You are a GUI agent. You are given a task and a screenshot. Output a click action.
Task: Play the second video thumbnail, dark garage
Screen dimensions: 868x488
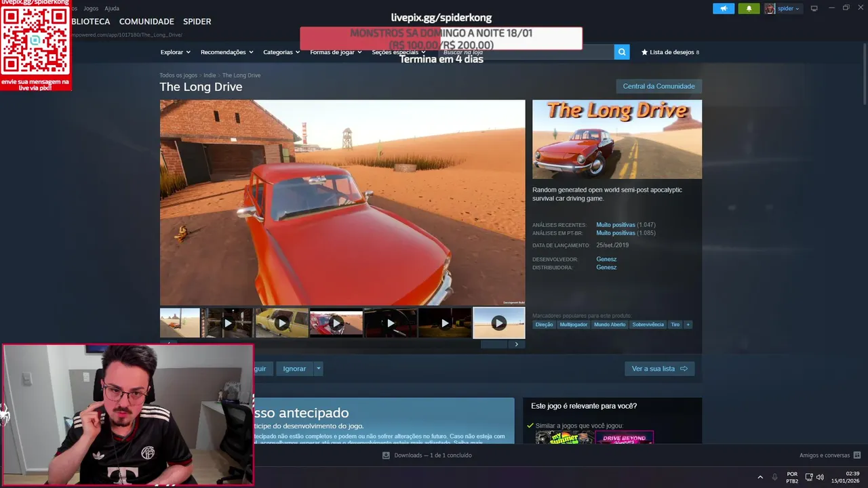tap(228, 323)
